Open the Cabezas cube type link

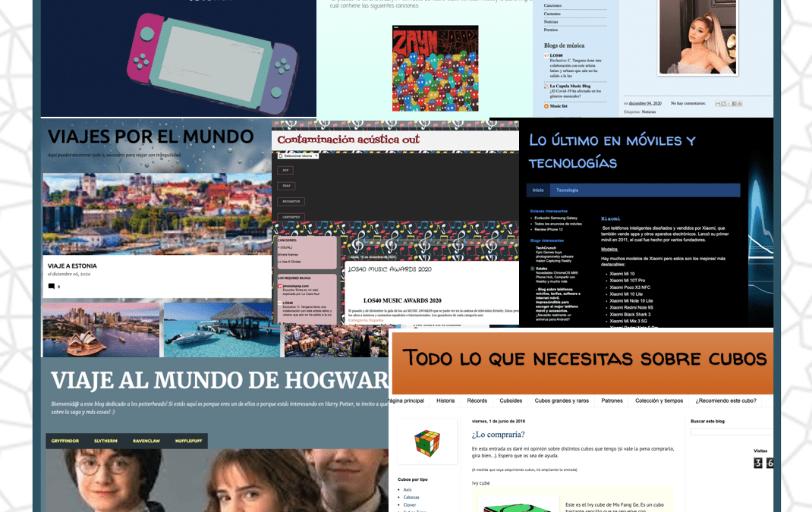tap(412, 498)
